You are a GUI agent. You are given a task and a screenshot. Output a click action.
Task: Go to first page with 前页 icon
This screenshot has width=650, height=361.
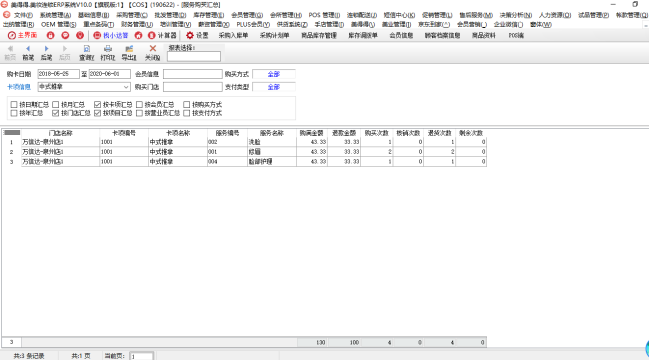(x=10, y=49)
